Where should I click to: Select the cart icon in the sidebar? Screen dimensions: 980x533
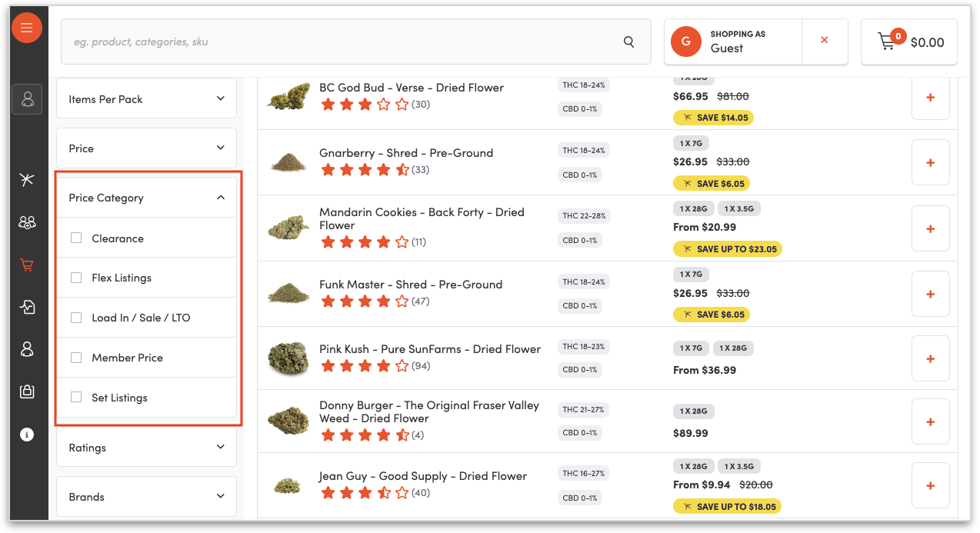(x=27, y=265)
